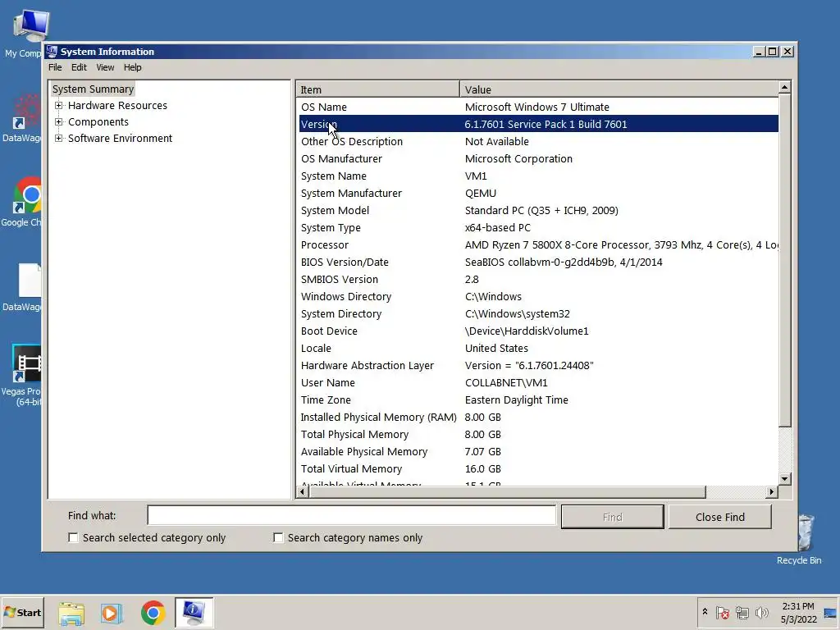Screen dimensions: 840x630
Task: Click the vertical scrollbar up arrow
Action: tap(784, 87)
